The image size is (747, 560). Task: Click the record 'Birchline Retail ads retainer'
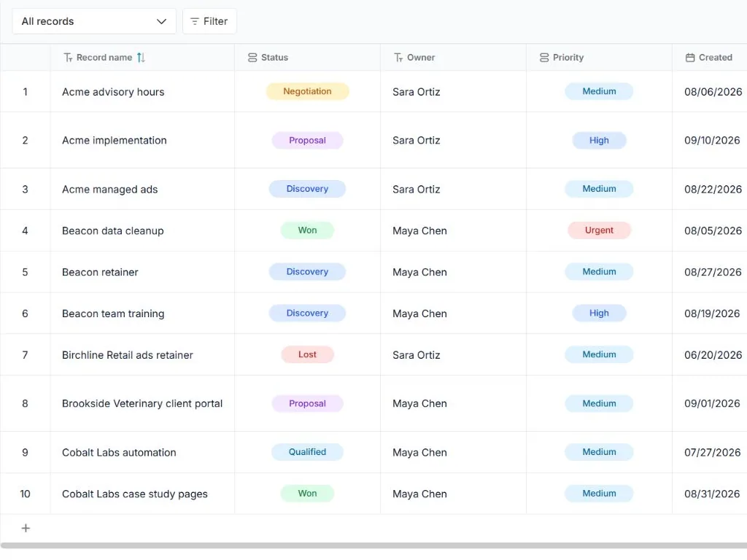click(x=127, y=355)
